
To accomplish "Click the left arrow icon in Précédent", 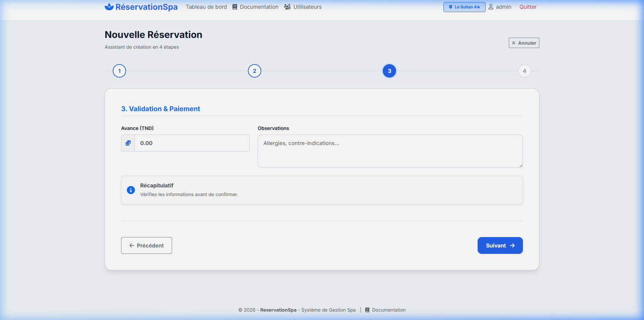I will click(x=132, y=245).
